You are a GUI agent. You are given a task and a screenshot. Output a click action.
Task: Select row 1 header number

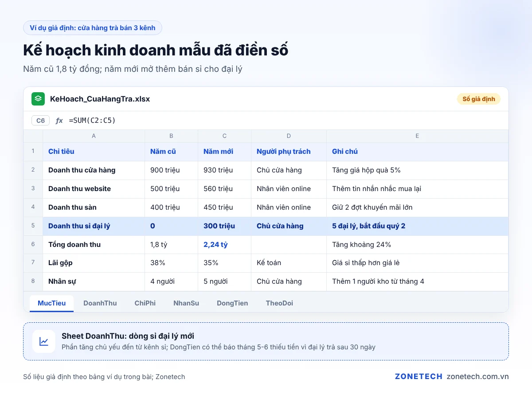[33, 152]
